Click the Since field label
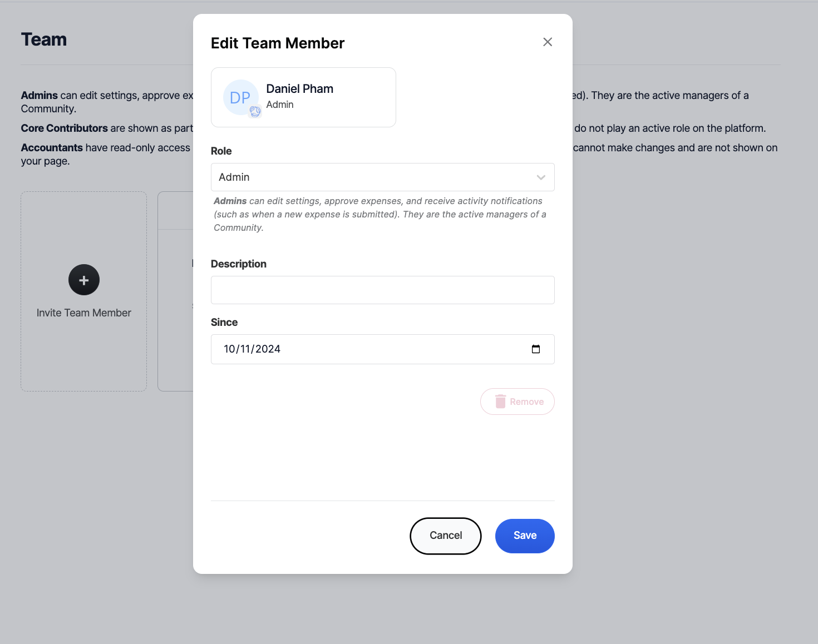This screenshot has width=818, height=644. tap(224, 323)
